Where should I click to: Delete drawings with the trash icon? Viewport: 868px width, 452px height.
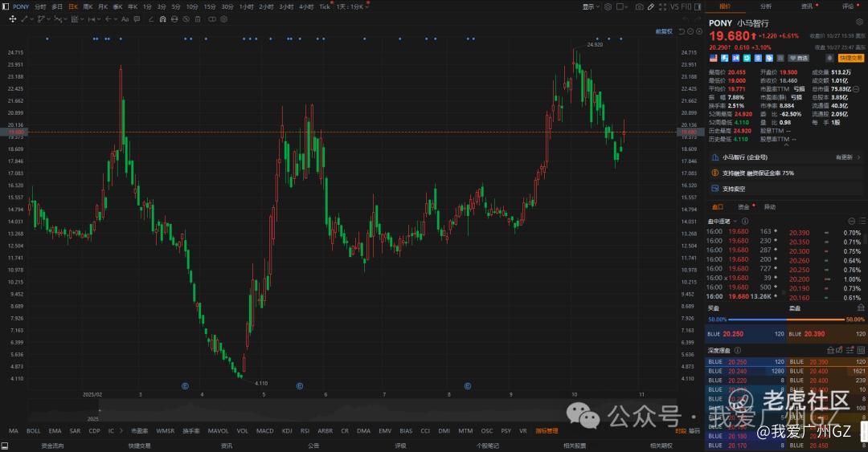(x=198, y=18)
